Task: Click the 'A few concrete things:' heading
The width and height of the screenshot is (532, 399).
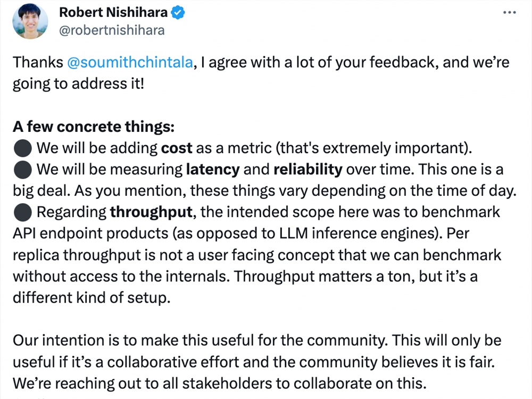Action: click(94, 127)
